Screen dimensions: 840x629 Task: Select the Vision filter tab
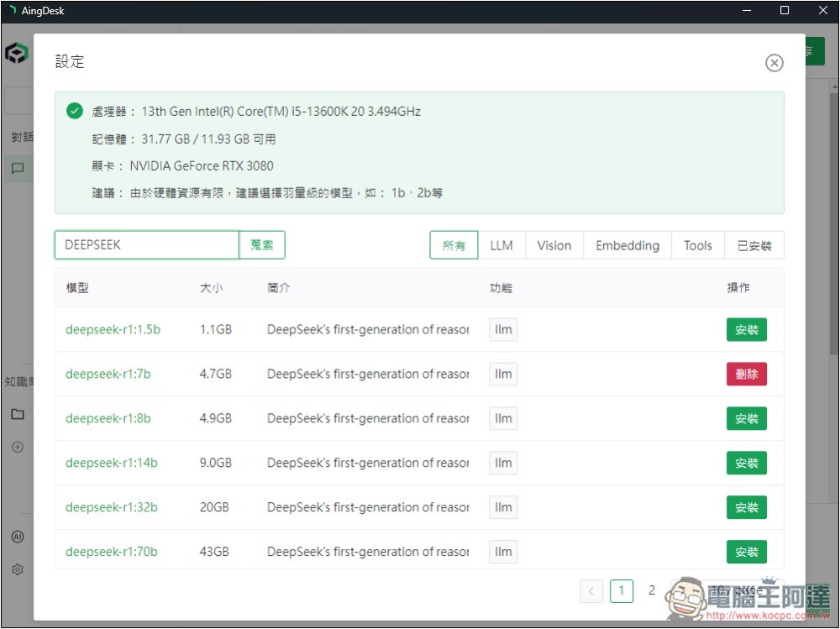(x=554, y=245)
